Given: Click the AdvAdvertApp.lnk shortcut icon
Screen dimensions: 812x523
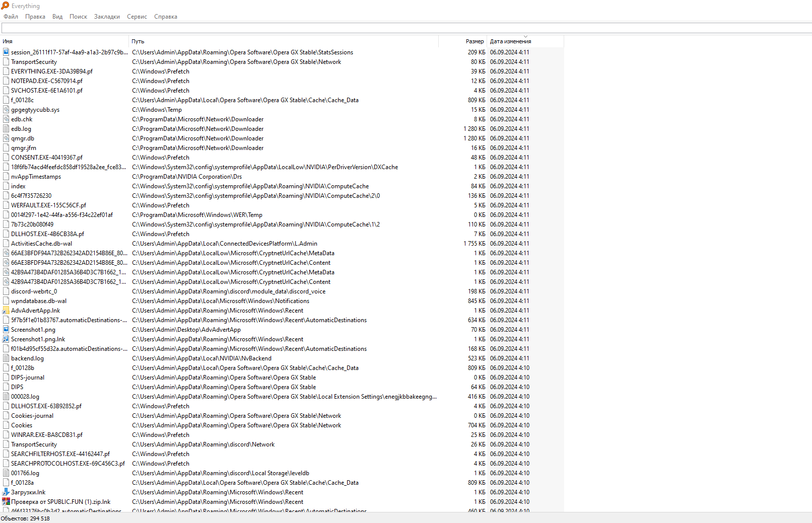Looking at the screenshot, I should click(6, 310).
